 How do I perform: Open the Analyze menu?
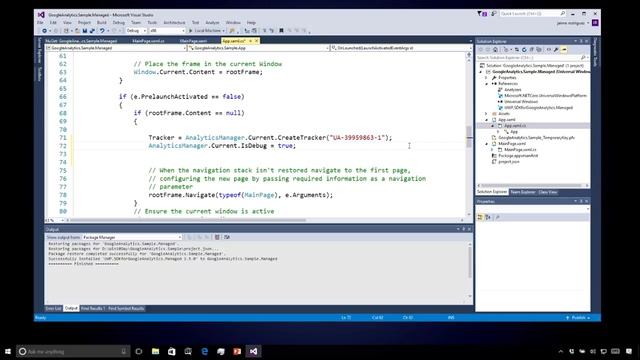212,22
